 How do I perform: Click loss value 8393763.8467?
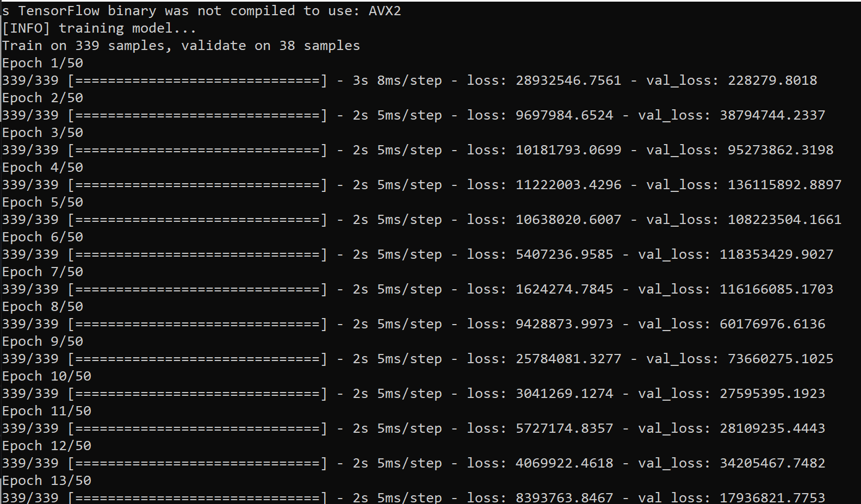(x=565, y=497)
